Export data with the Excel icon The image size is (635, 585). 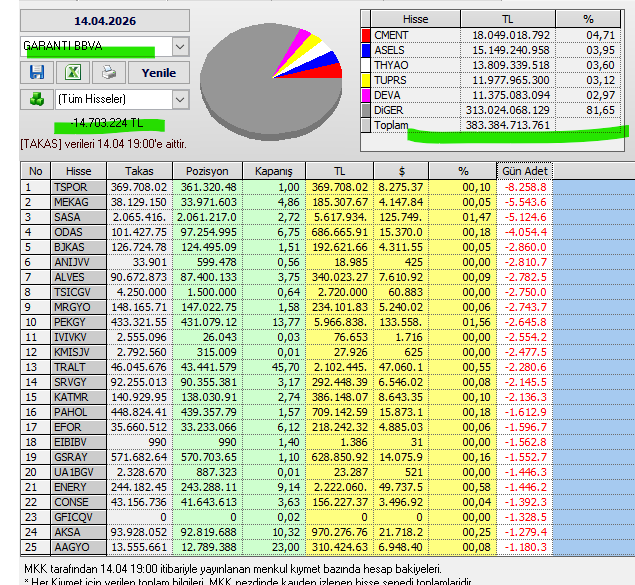(x=73, y=72)
